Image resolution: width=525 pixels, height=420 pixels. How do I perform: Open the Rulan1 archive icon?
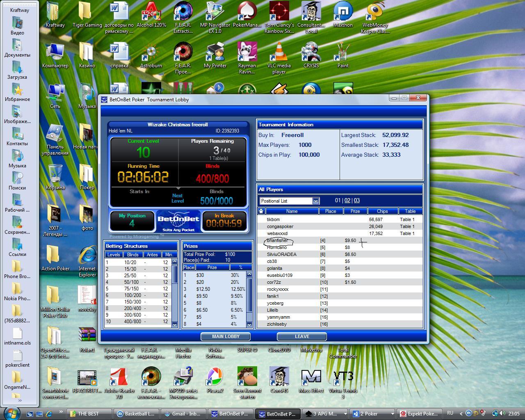pyautogui.click(x=87, y=340)
